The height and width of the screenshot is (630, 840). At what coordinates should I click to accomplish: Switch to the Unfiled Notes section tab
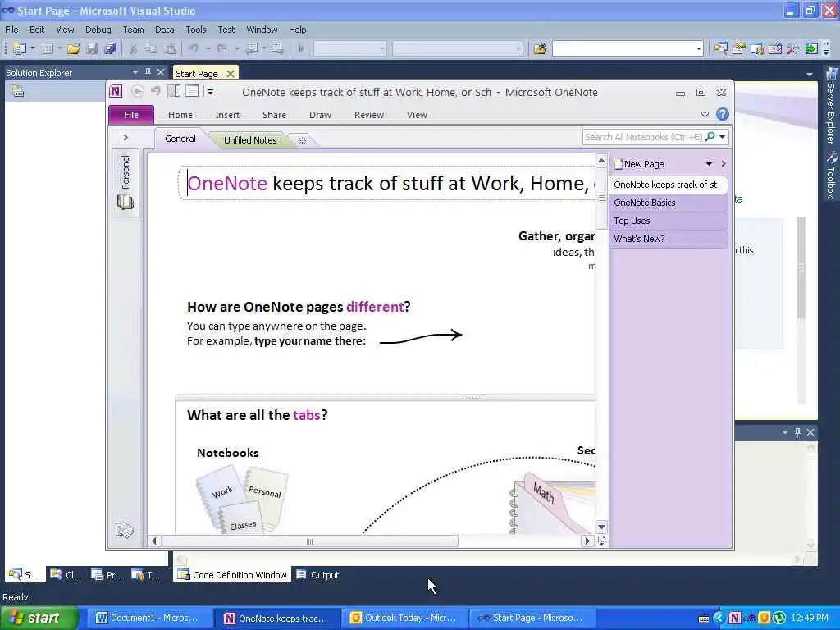pyautogui.click(x=250, y=140)
